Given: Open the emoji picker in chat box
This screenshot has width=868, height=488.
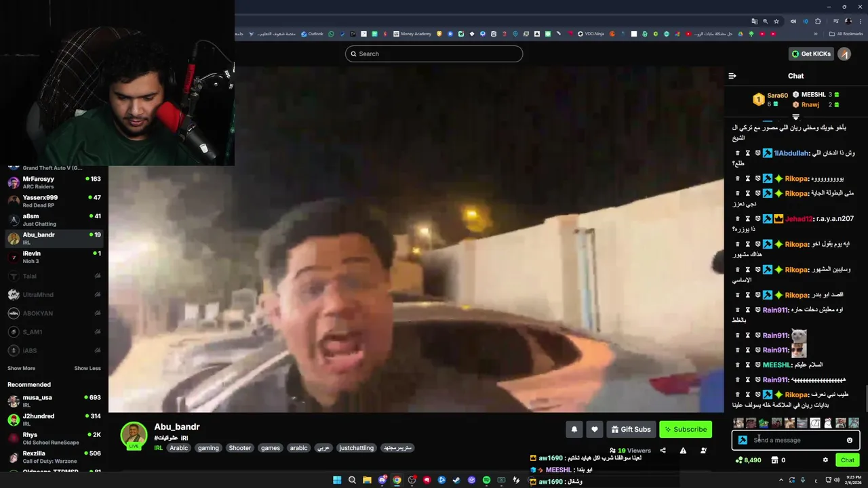Looking at the screenshot, I should pyautogui.click(x=850, y=440).
